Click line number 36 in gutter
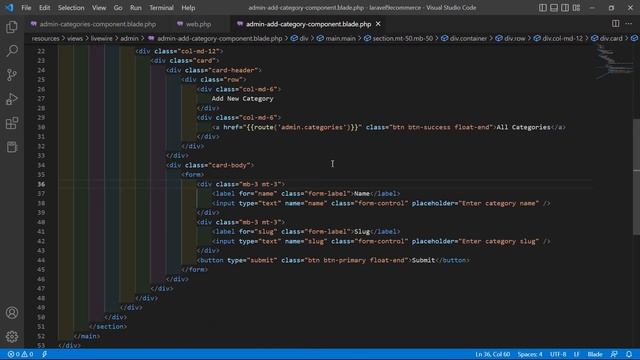Image resolution: width=640 pixels, height=360 pixels. tap(41, 184)
